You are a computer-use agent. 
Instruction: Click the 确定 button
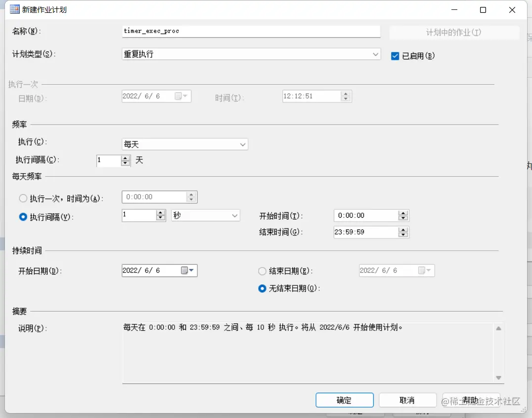(345, 400)
